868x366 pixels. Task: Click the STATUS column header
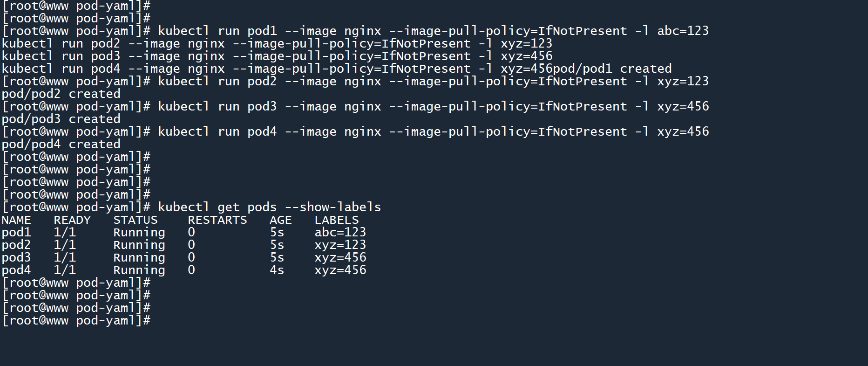(x=136, y=220)
